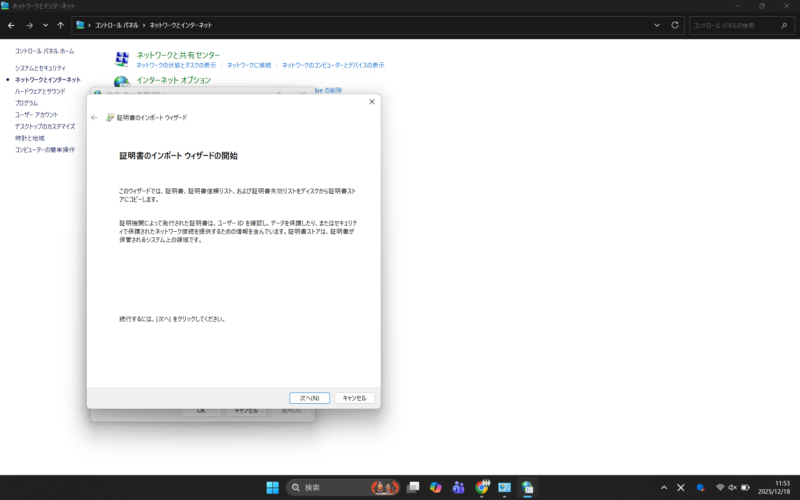
Task: Click the Wi-Fi icon in system tray
Action: [719, 487]
